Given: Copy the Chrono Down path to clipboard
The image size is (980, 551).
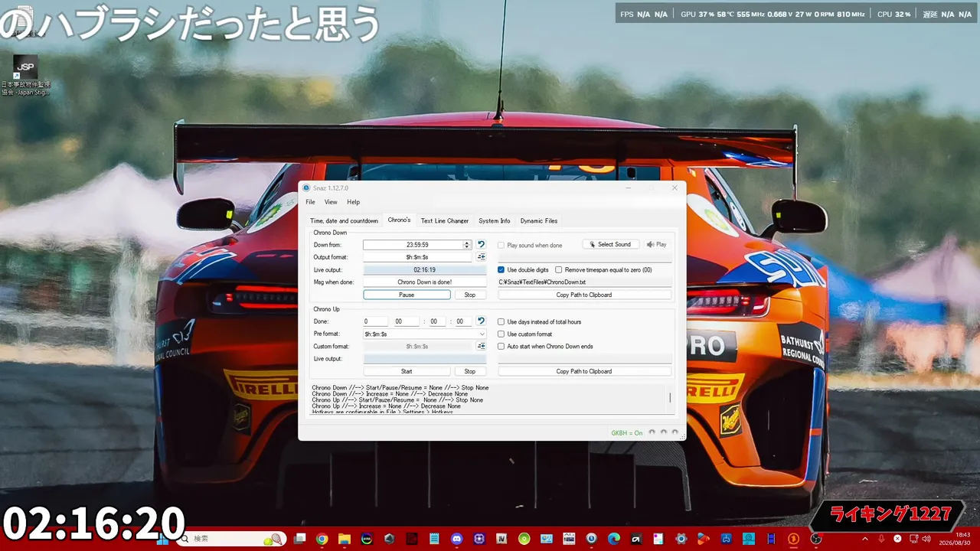Looking at the screenshot, I should (584, 295).
